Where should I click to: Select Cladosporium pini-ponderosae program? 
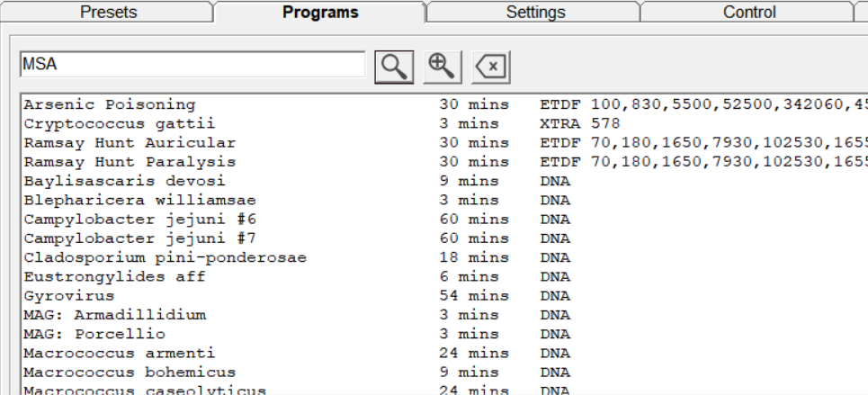165,257
